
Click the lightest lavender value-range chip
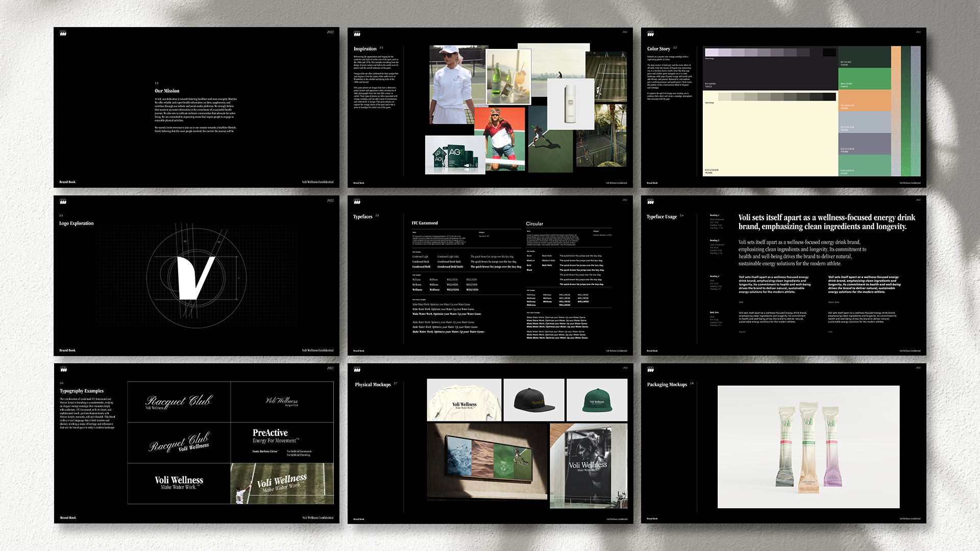(712, 53)
